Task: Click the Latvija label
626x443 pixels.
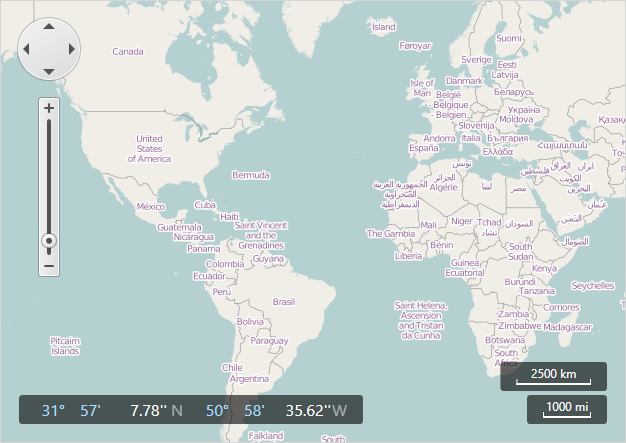Action: [x=505, y=75]
